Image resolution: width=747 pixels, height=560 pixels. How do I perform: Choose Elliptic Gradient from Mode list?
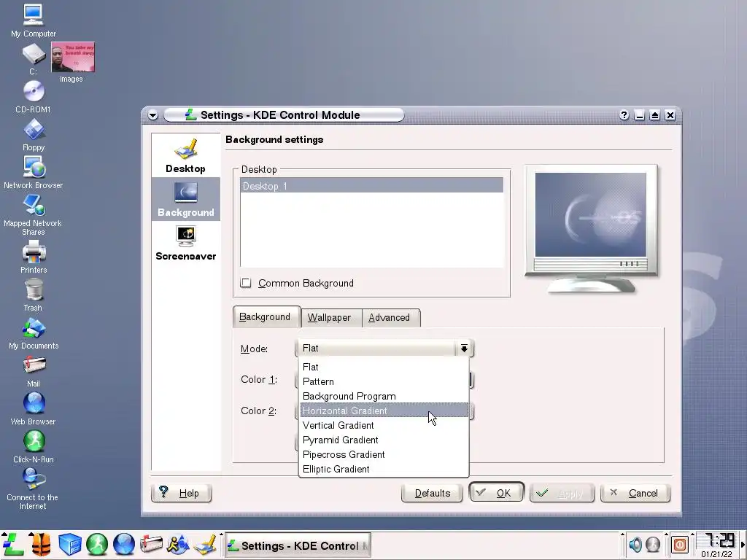384,469
